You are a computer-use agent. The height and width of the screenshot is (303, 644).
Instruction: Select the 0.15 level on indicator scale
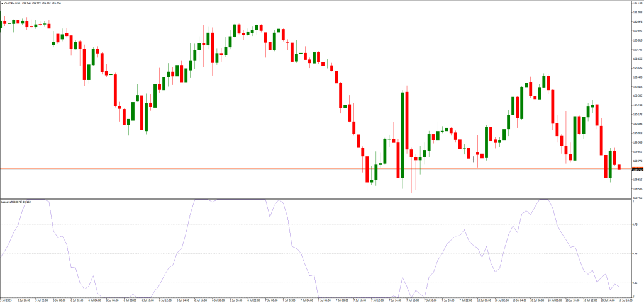coord(634,283)
